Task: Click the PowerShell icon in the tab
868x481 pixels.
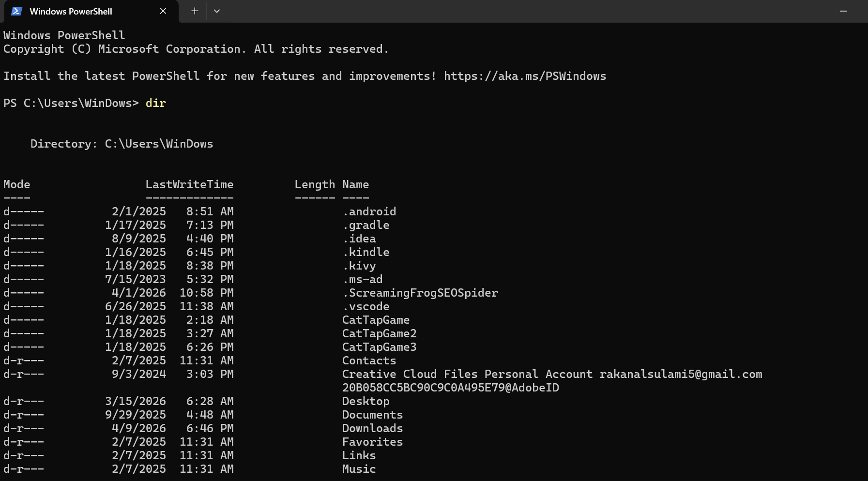Action: (x=16, y=11)
